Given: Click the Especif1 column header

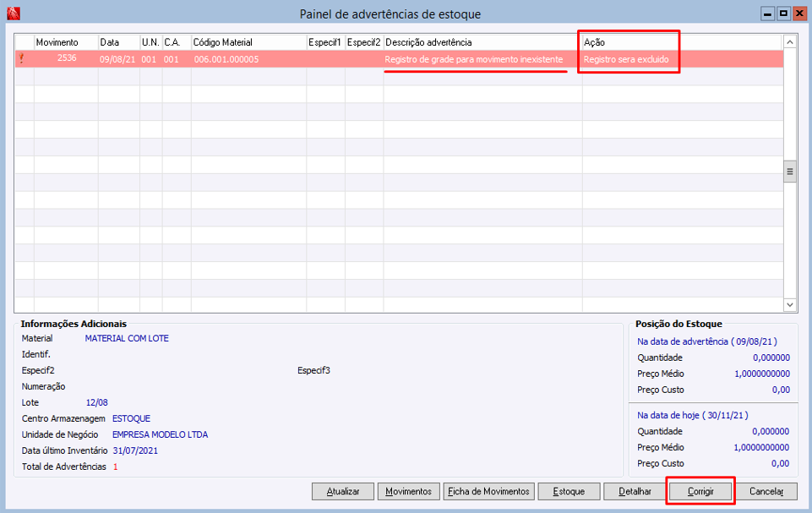Looking at the screenshot, I should (x=326, y=42).
